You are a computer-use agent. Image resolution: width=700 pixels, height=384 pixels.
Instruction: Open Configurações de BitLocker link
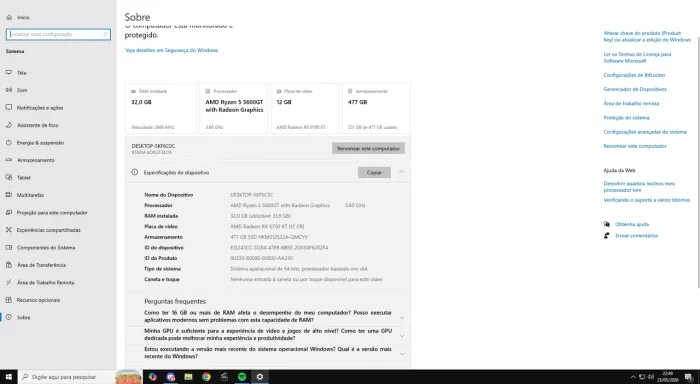pos(634,75)
